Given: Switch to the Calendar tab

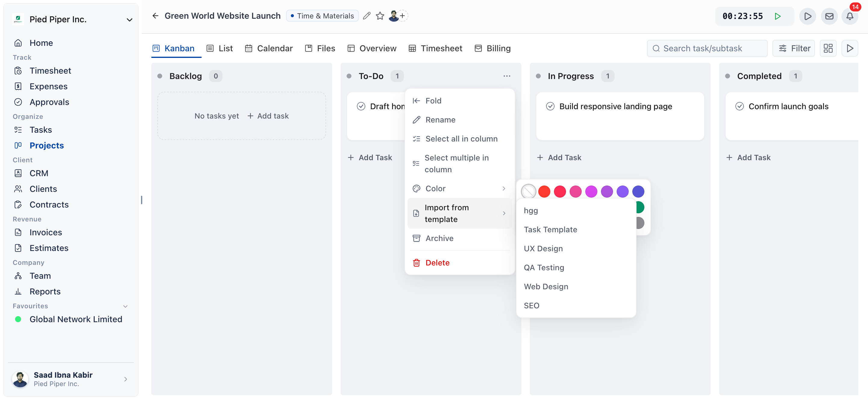Looking at the screenshot, I should point(269,48).
